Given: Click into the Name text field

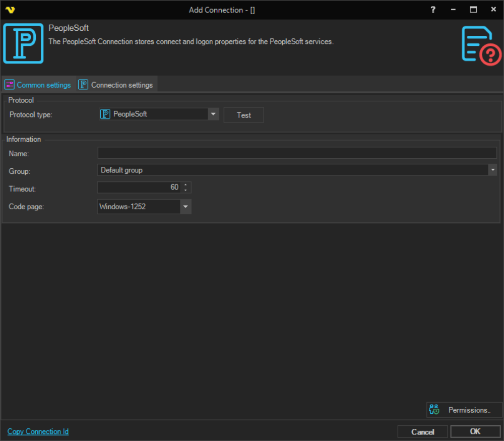Looking at the screenshot, I should pos(297,153).
